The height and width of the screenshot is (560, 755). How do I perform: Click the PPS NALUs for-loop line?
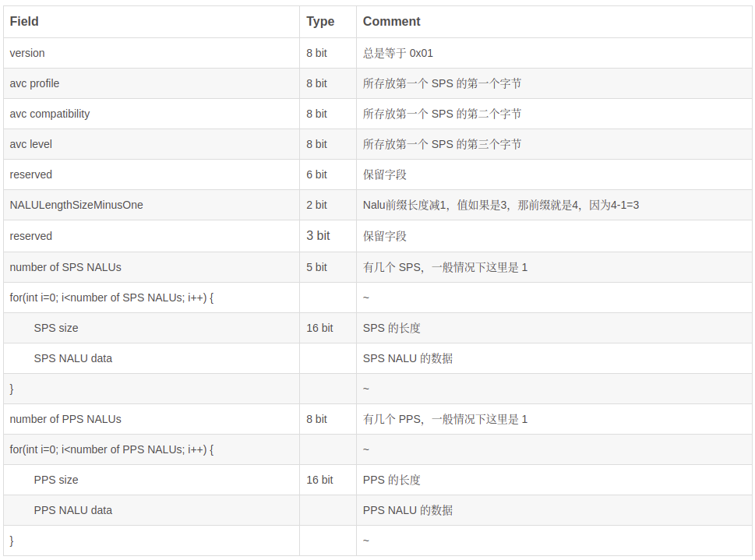[x=111, y=449]
